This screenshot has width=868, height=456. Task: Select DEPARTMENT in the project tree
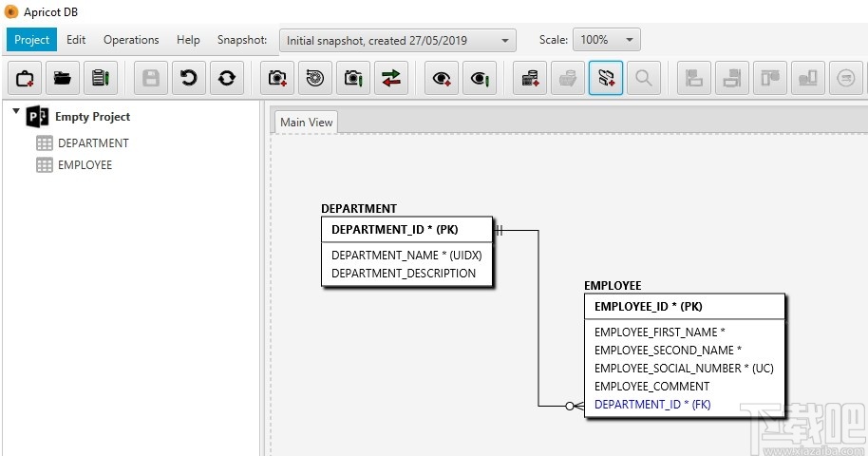tap(94, 142)
